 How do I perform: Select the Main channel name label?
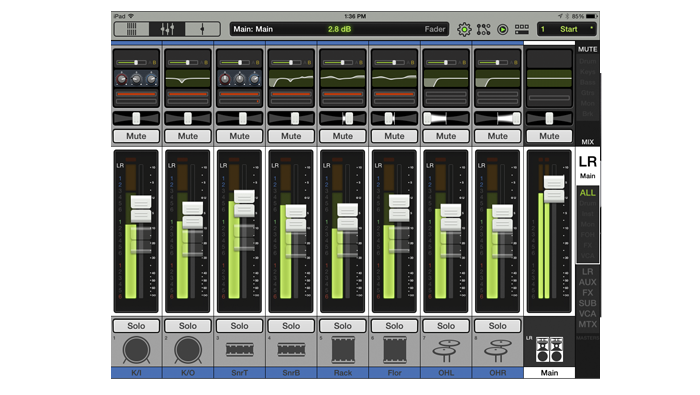tap(550, 373)
